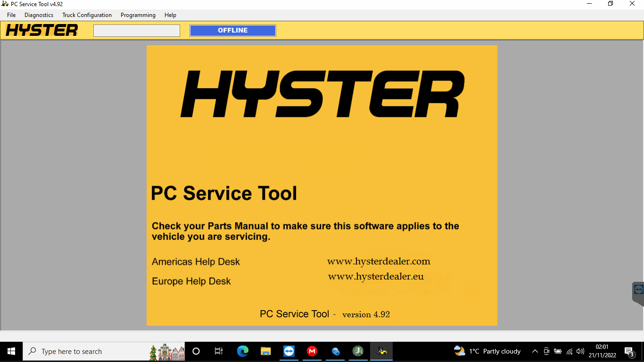This screenshot has width=644, height=362.
Task: Click the TeamViewer side panel tab
Action: click(638, 289)
